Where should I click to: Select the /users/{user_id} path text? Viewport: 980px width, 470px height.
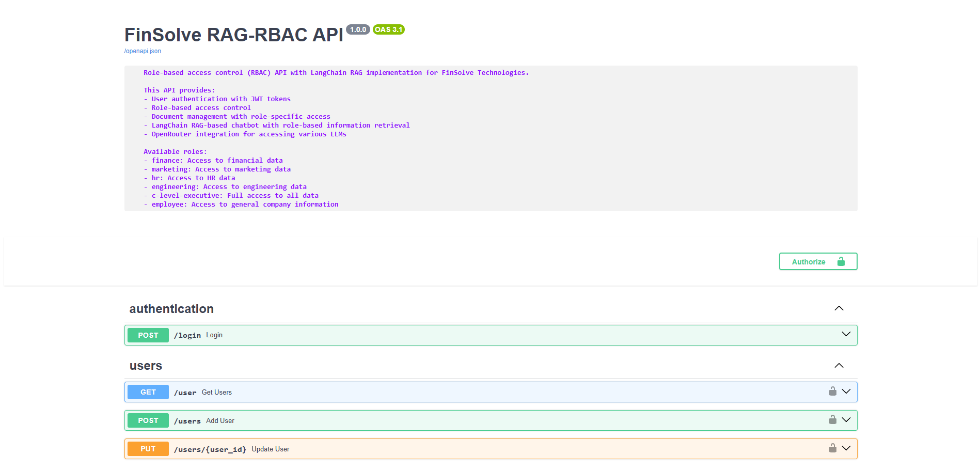pyautogui.click(x=210, y=449)
